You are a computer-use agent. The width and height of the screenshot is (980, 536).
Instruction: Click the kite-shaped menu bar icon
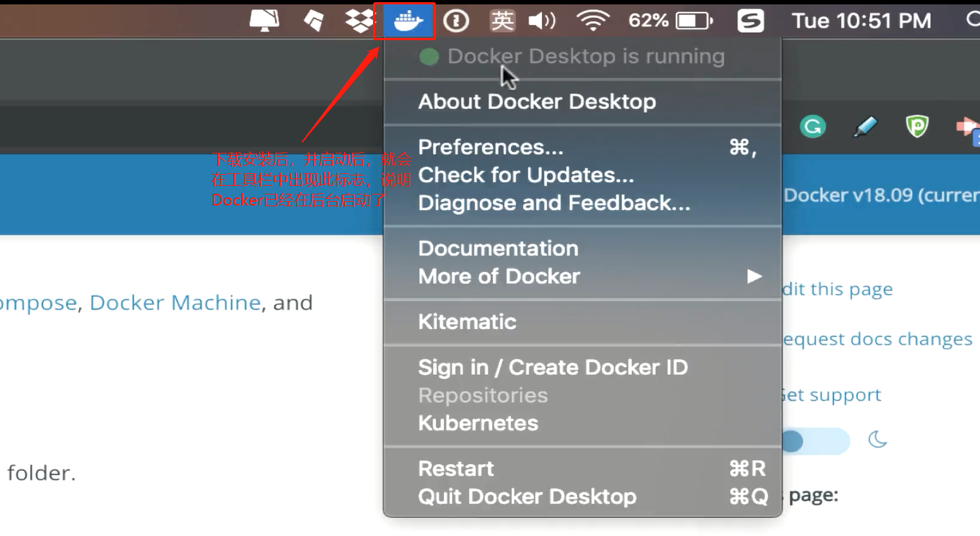[314, 20]
